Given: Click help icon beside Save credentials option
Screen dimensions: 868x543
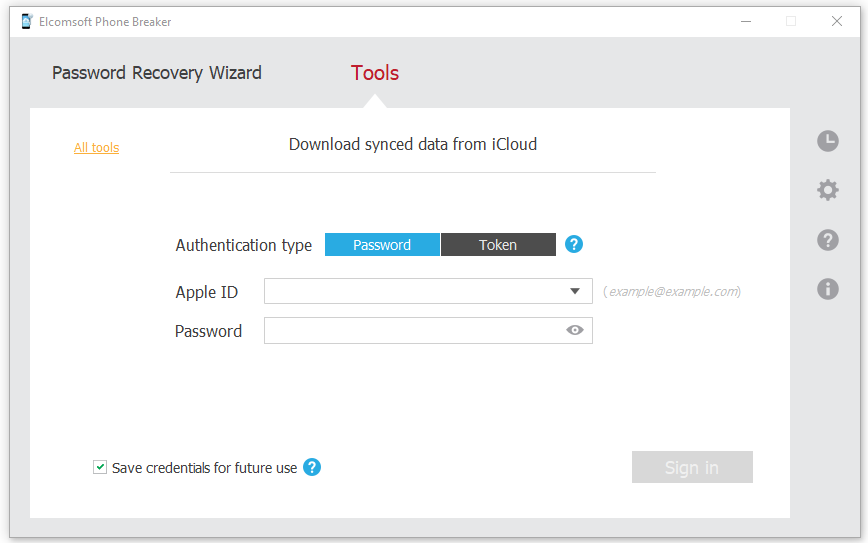Looking at the screenshot, I should pos(312,467).
